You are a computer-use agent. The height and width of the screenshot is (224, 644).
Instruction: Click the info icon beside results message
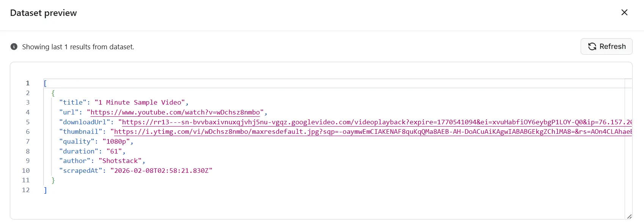tap(14, 47)
